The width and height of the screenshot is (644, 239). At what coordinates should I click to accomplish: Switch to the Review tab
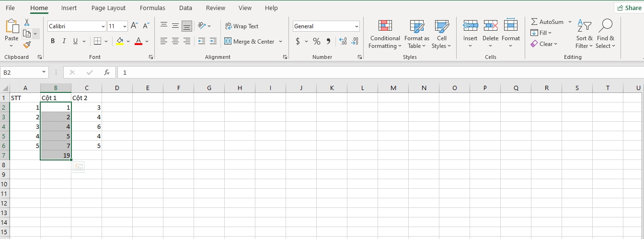(x=216, y=8)
